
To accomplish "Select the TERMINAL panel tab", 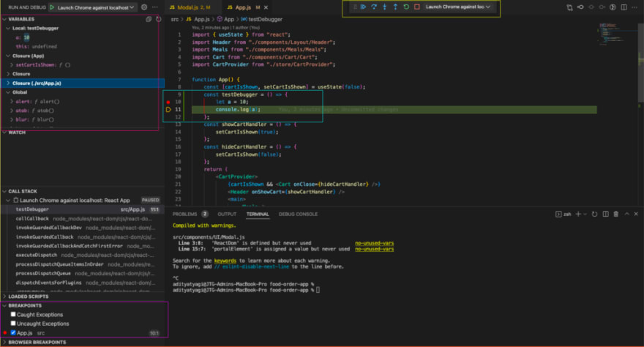I will 258,214.
